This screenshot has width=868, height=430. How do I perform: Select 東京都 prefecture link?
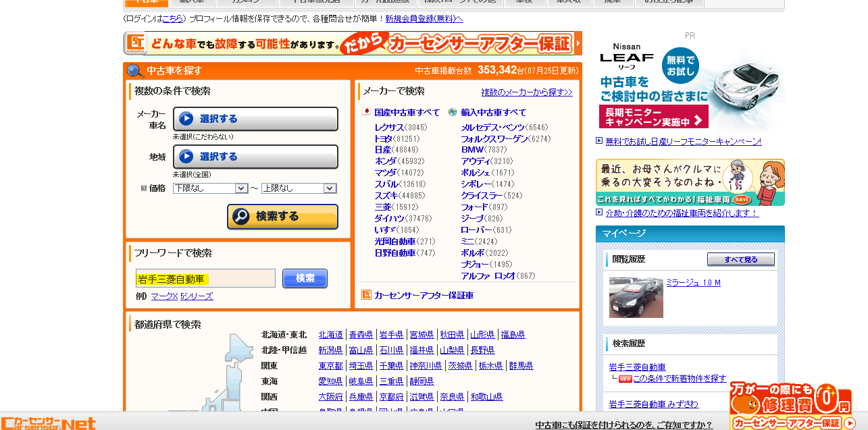tap(331, 365)
